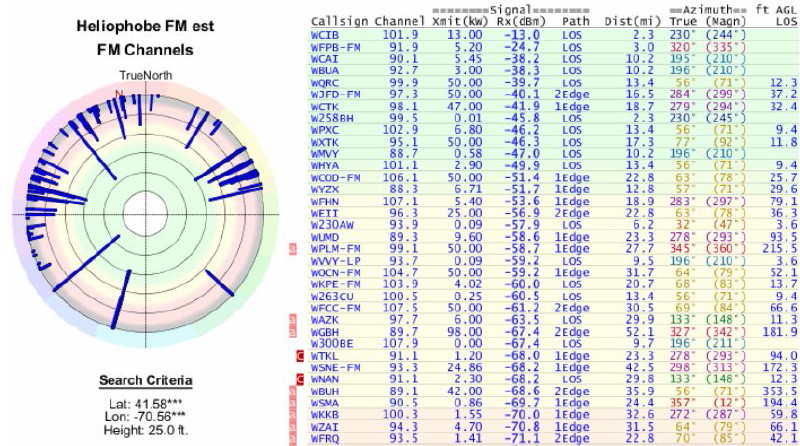Select the WFRQ callsign in last row

pos(325,437)
